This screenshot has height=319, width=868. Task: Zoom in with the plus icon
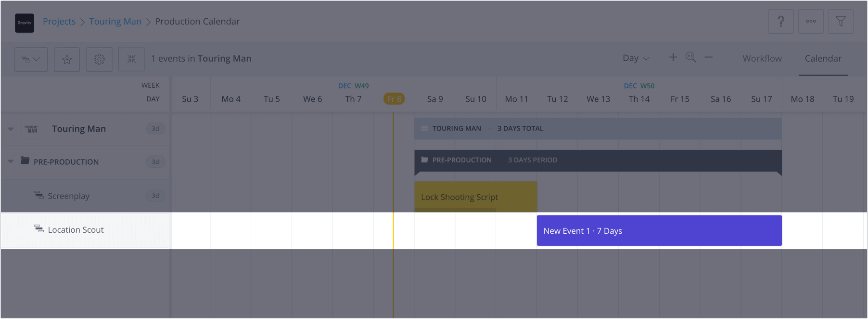(x=673, y=57)
